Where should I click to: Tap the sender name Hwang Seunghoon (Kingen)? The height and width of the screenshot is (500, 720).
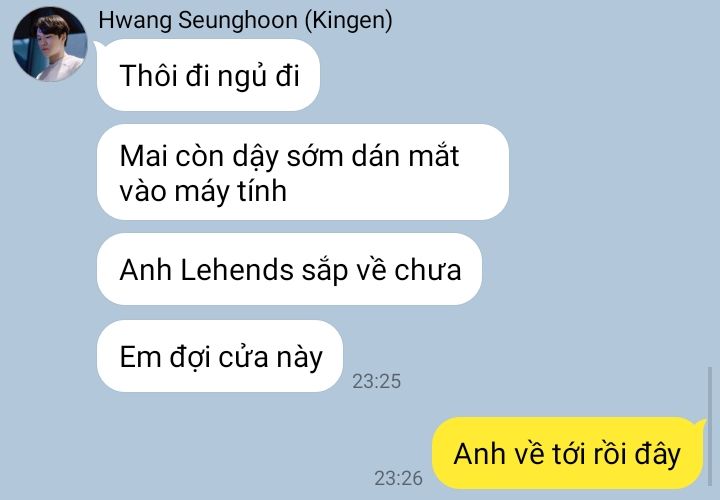pyautogui.click(x=245, y=21)
